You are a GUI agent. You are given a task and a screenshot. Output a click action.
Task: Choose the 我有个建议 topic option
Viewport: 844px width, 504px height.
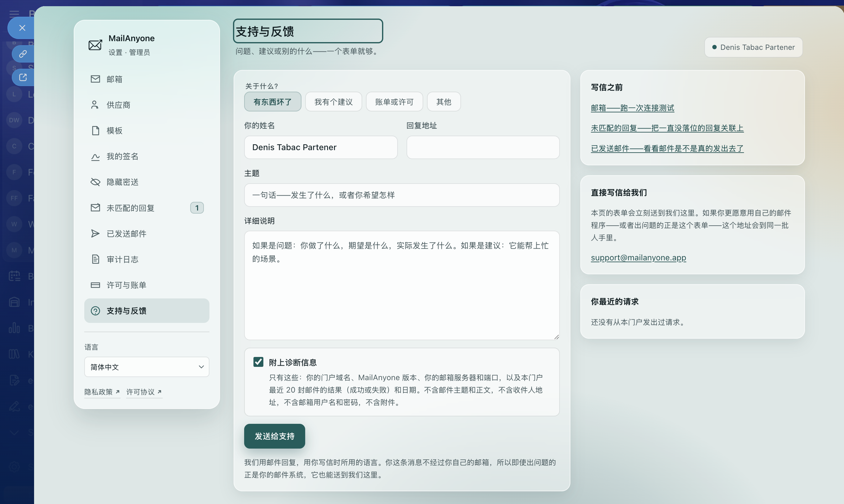pyautogui.click(x=333, y=102)
